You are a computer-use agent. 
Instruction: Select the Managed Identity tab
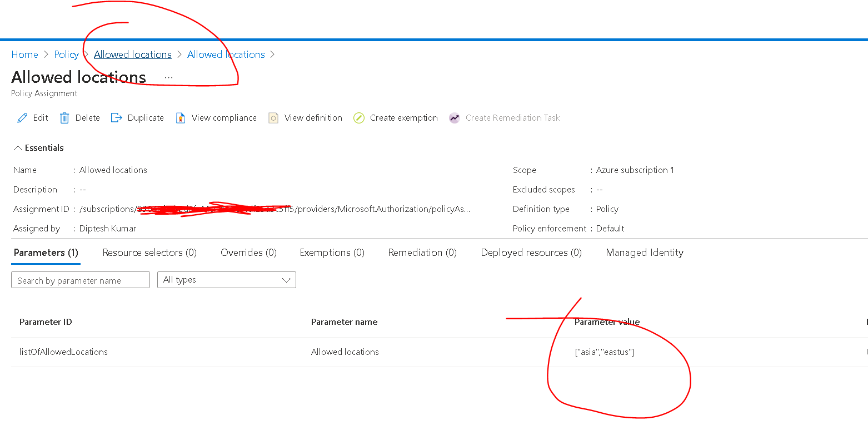click(x=644, y=252)
